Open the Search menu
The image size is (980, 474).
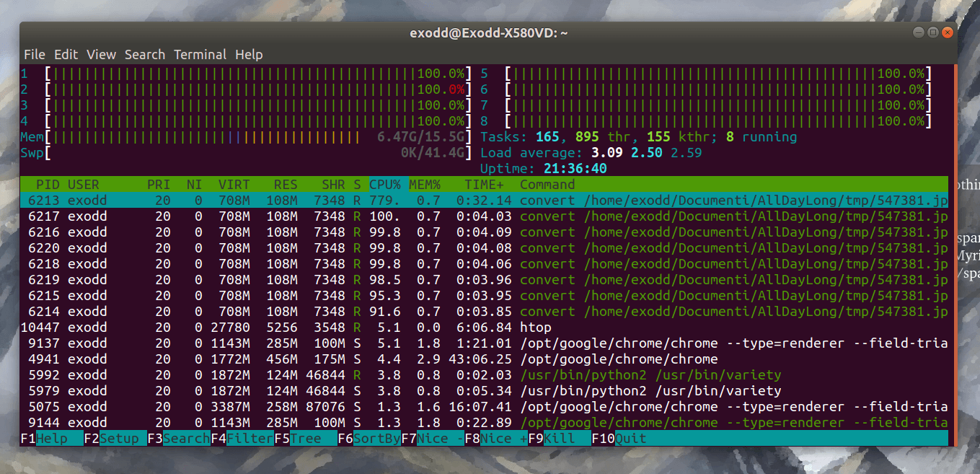point(144,55)
